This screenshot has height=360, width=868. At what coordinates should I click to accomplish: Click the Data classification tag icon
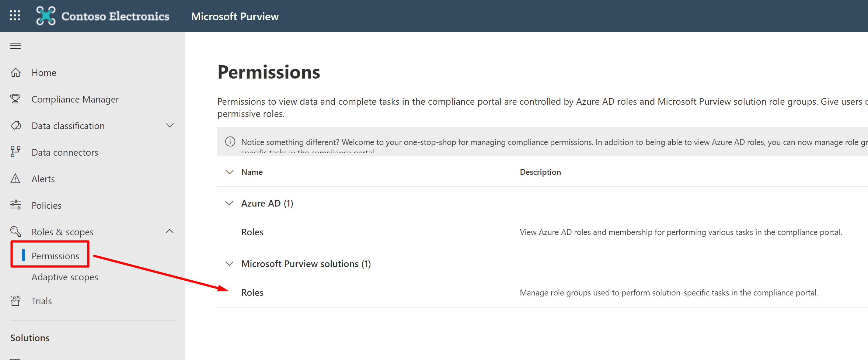pos(15,126)
